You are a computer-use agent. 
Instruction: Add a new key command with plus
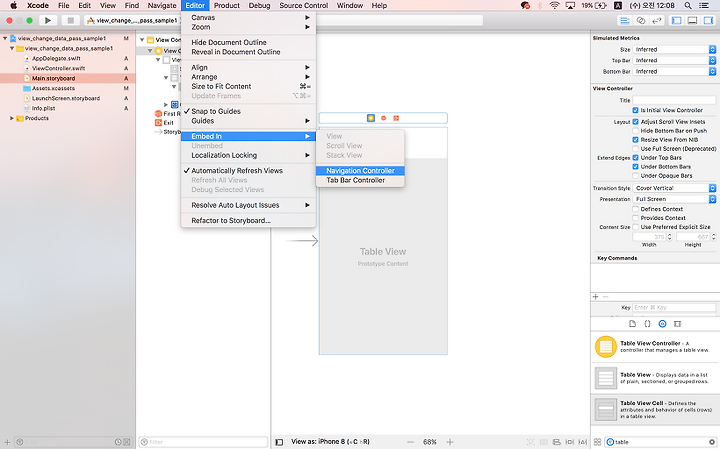[596, 297]
